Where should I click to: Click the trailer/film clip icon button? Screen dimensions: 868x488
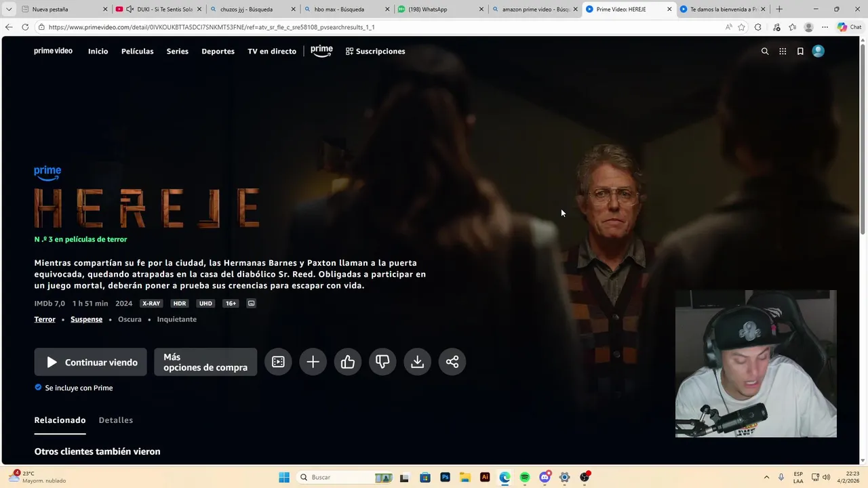tap(278, 362)
